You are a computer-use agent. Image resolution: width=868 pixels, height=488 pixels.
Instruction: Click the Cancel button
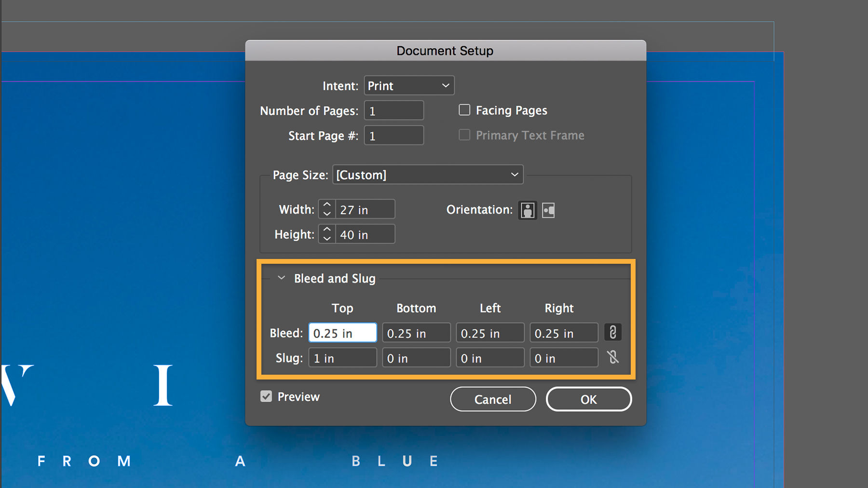click(x=492, y=399)
